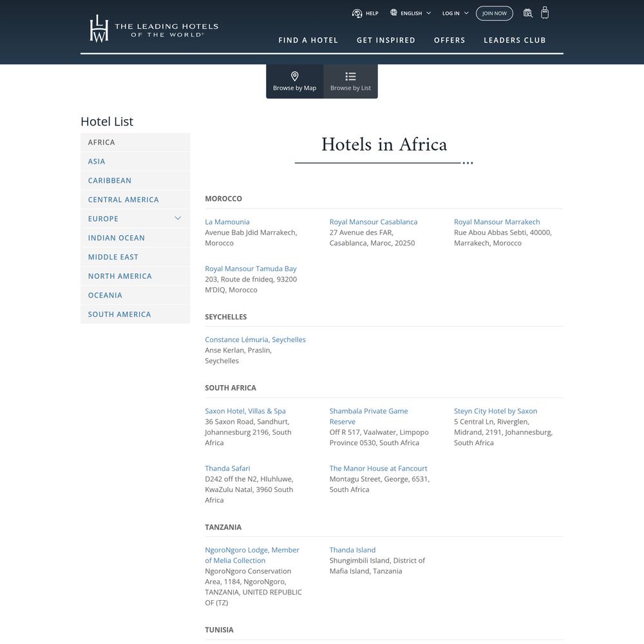Viewport: 644px width, 644px height.
Task: Click the Tunisia section heading
Action: 219,630
